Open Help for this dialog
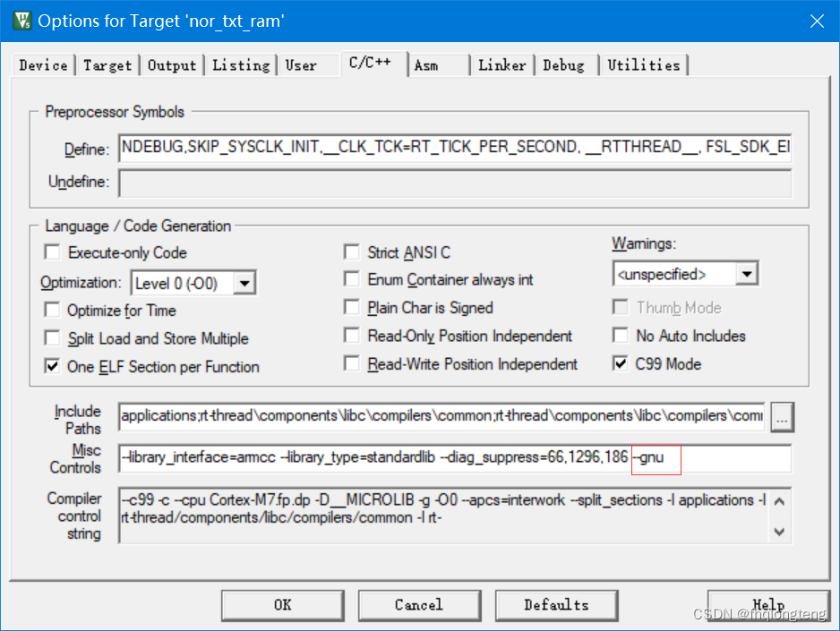840x631 pixels. 768,605
